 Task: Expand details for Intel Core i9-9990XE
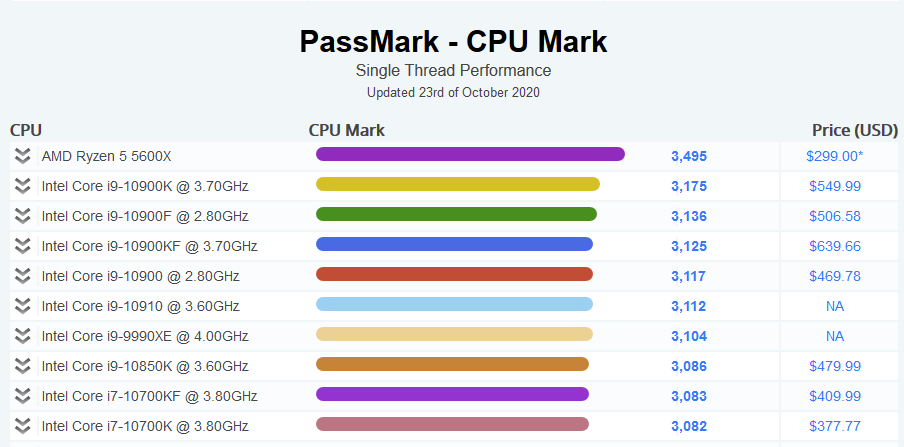[23, 336]
